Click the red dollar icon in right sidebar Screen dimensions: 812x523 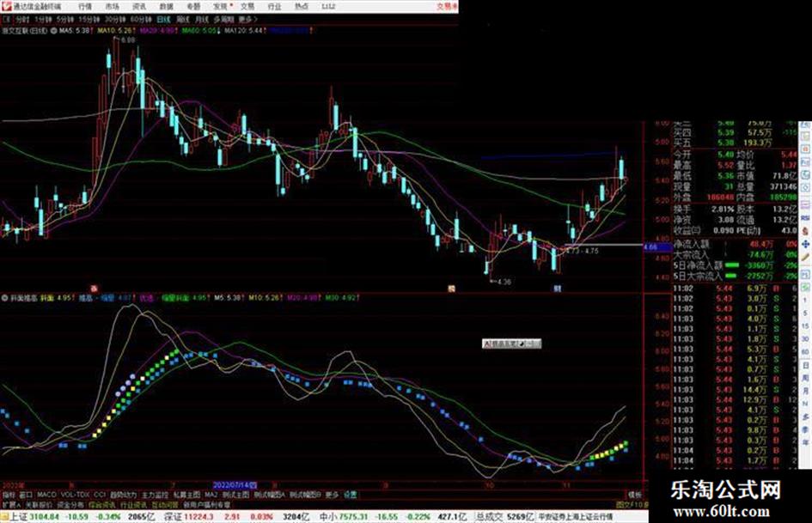(805, 231)
